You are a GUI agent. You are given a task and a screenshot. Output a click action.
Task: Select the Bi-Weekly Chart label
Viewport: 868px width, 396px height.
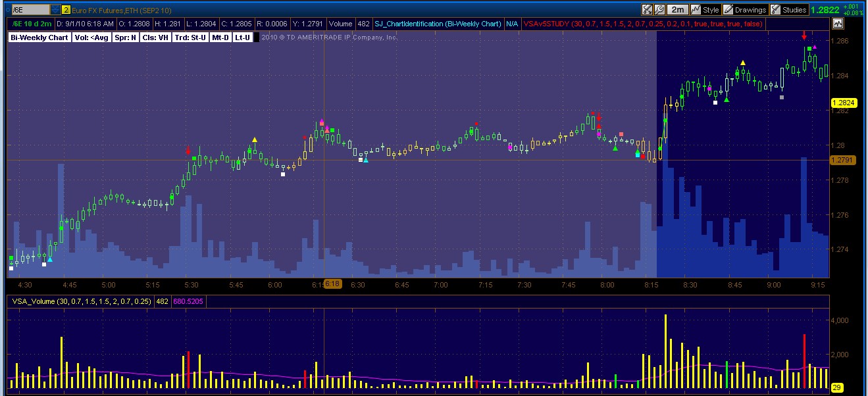pos(39,37)
